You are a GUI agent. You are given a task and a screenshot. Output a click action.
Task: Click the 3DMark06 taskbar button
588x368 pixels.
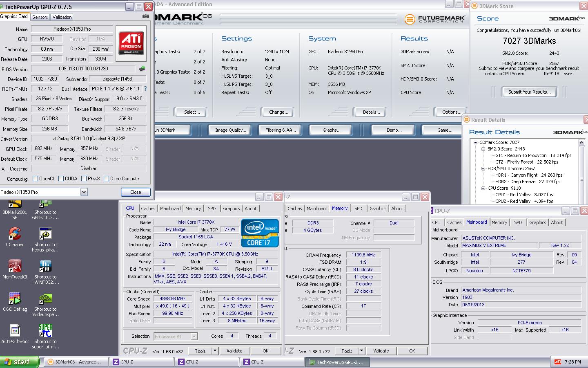(x=76, y=362)
